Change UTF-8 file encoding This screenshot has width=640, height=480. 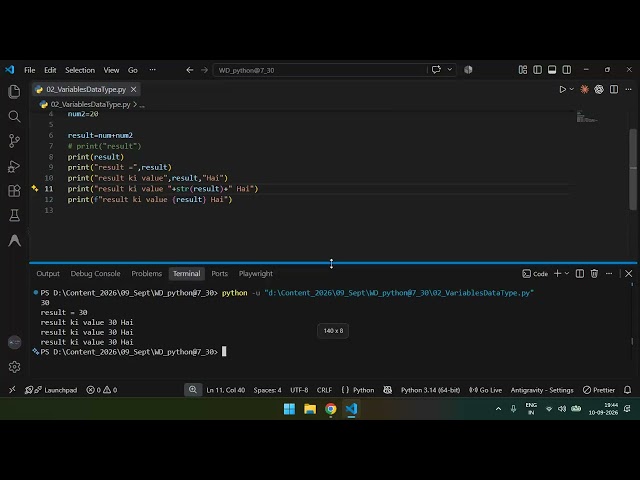tap(299, 390)
